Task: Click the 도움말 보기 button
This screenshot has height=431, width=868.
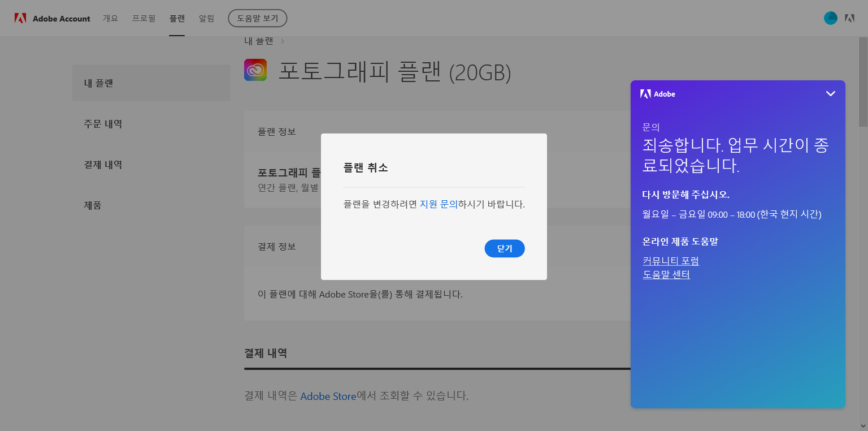Action: [x=258, y=18]
